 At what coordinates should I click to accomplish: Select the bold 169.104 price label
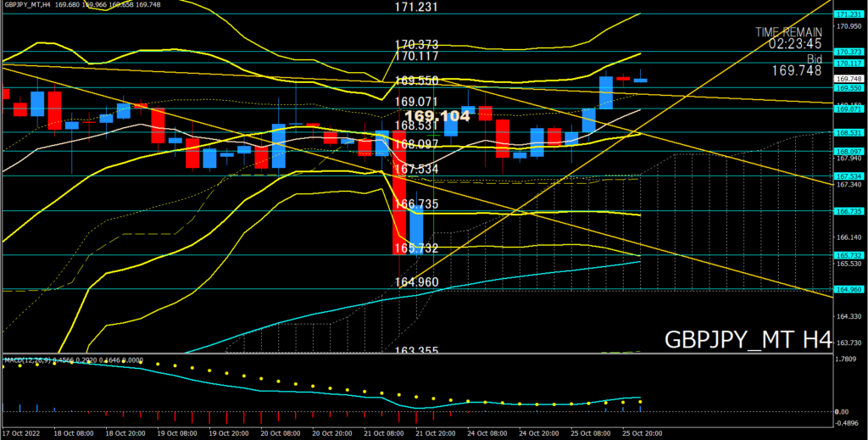[437, 115]
